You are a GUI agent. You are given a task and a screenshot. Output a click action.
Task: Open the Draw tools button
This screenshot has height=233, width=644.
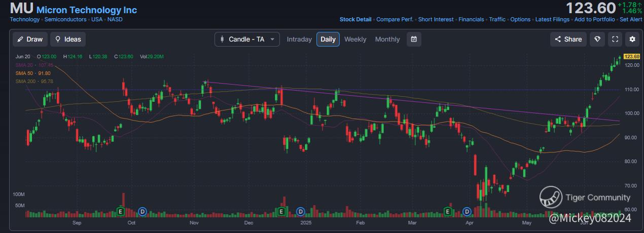click(30, 39)
